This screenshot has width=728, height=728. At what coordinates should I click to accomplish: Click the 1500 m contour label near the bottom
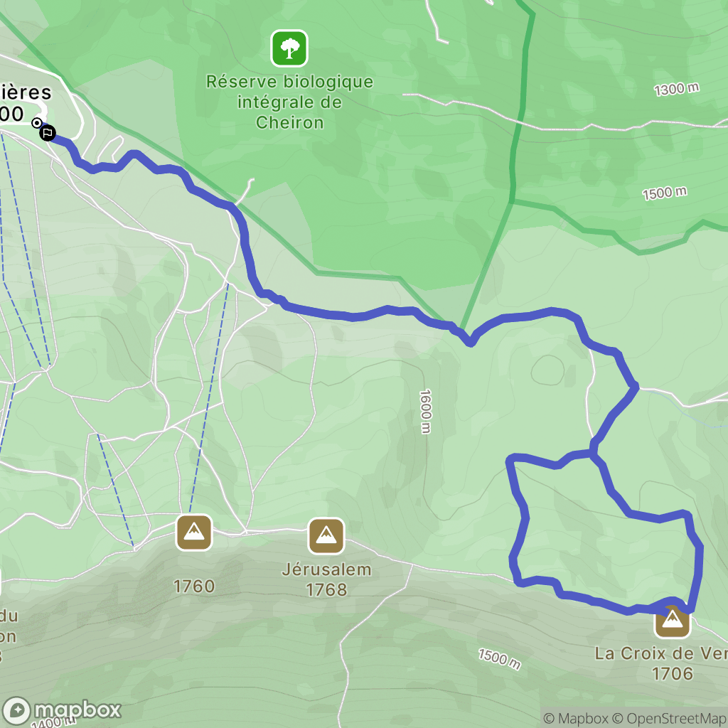click(500, 659)
